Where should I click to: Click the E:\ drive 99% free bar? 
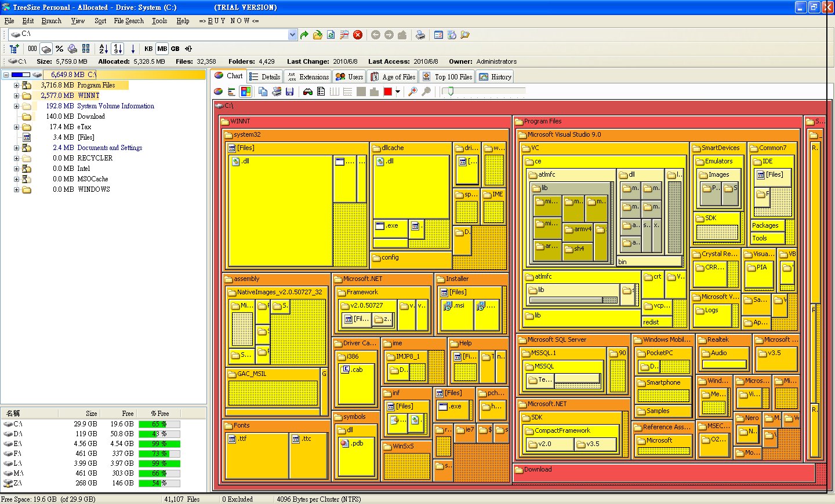tap(159, 444)
